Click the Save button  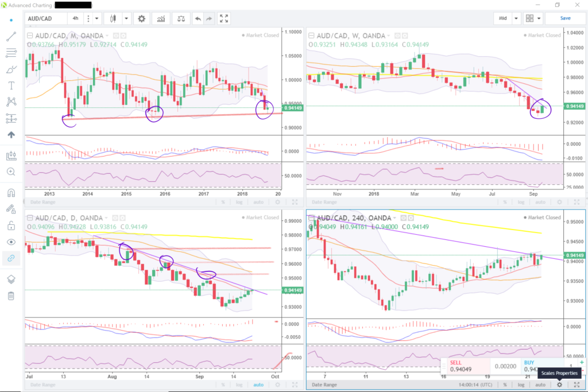[x=565, y=18]
